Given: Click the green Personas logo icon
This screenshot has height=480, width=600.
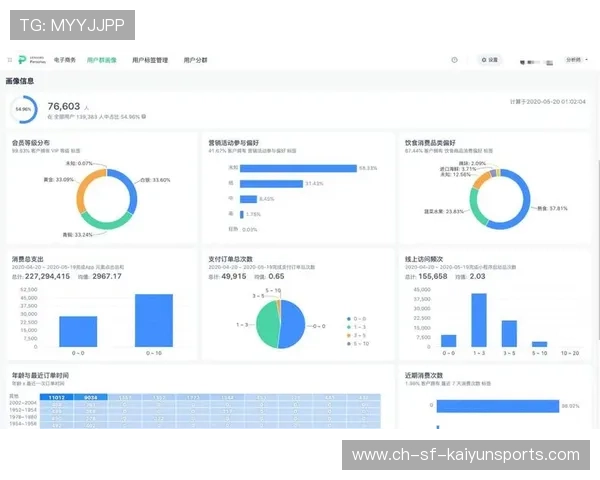Looking at the screenshot, I should (19, 60).
